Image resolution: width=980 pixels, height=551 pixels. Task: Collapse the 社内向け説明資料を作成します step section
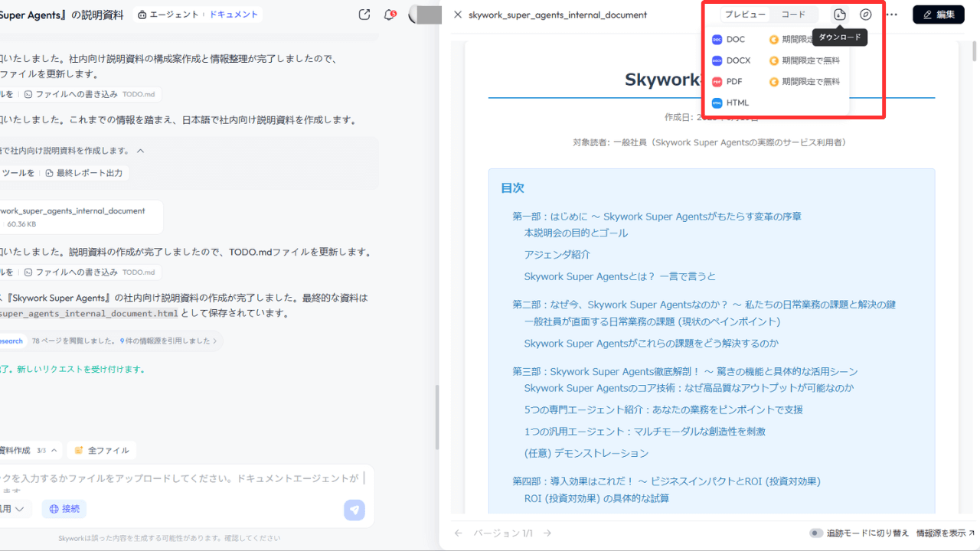tap(140, 151)
